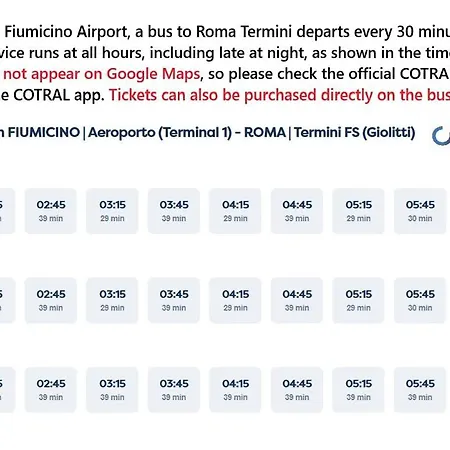This screenshot has height=450, width=450.
Task: Select the 03:15 departure in first row
Action: [x=112, y=211]
